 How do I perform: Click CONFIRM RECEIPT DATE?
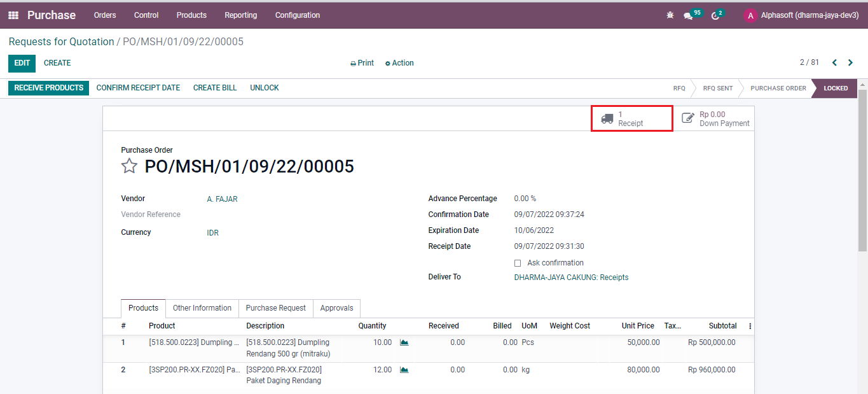(138, 88)
